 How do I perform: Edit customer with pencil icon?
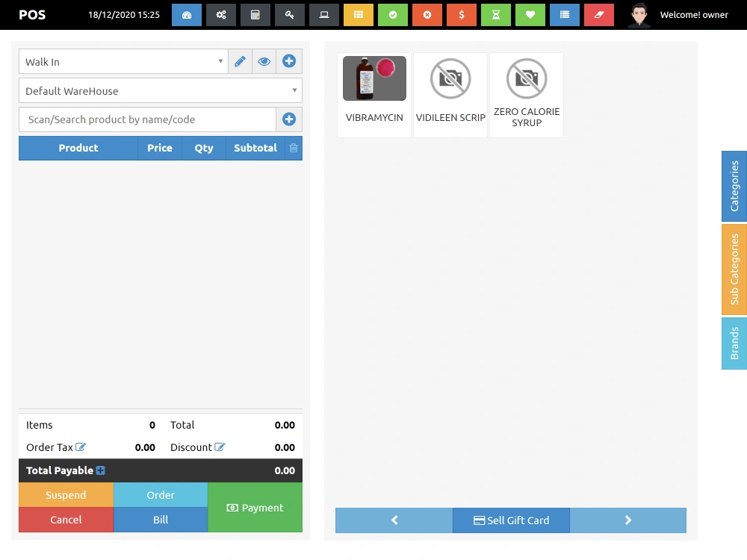(x=240, y=61)
